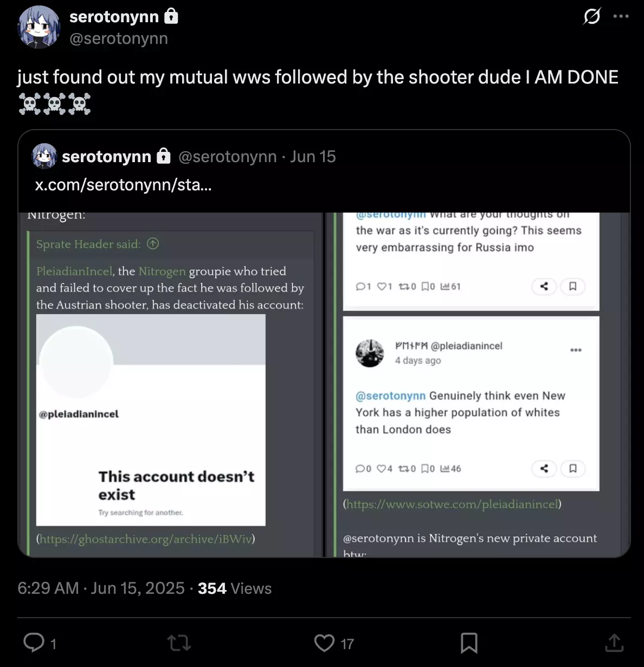Viewport: 644px width, 667px height.
Task: Open the Grok slash-circle icon
Action: pos(591,16)
